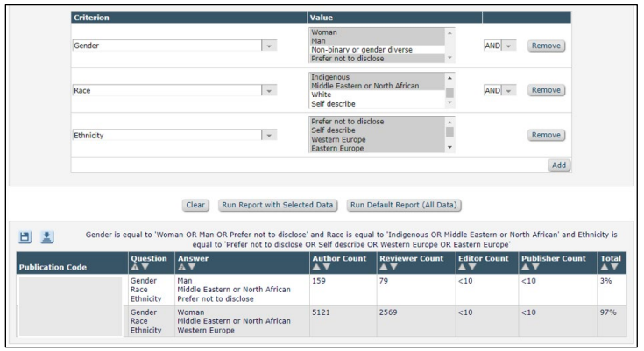Click the person icon beside the save icon

pos(45,237)
